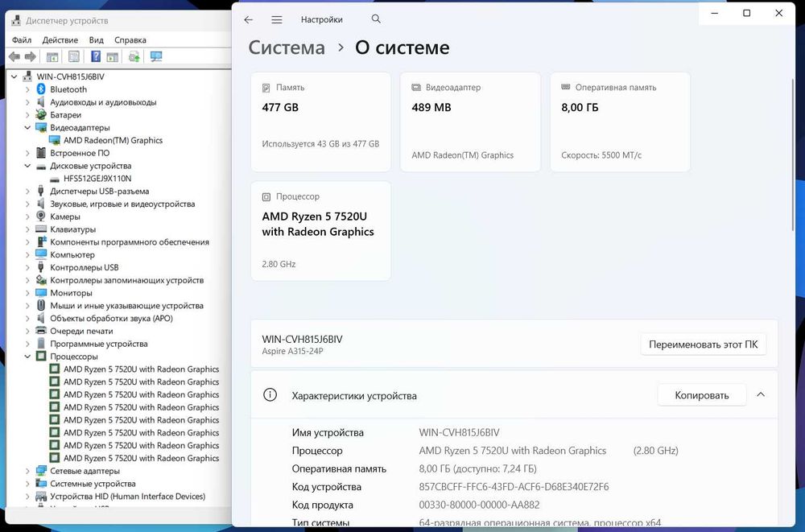805x532 pixels.
Task: Click the Контроллеры USB plug icon
Action: [41, 267]
